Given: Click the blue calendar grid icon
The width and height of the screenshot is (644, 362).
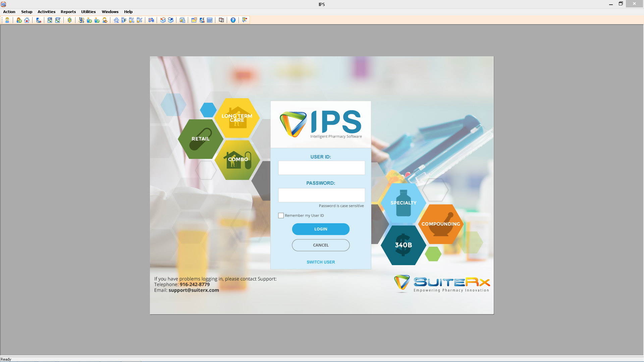Looking at the screenshot, I should tap(210, 20).
